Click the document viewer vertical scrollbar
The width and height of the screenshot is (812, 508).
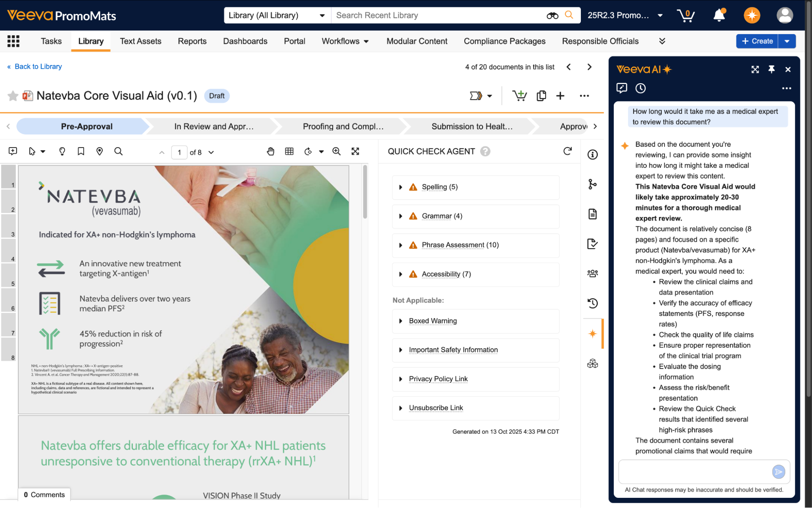365,191
